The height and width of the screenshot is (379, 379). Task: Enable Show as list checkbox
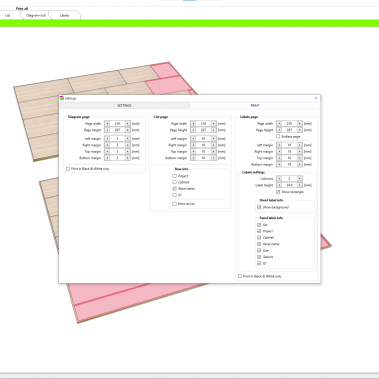coord(174,204)
